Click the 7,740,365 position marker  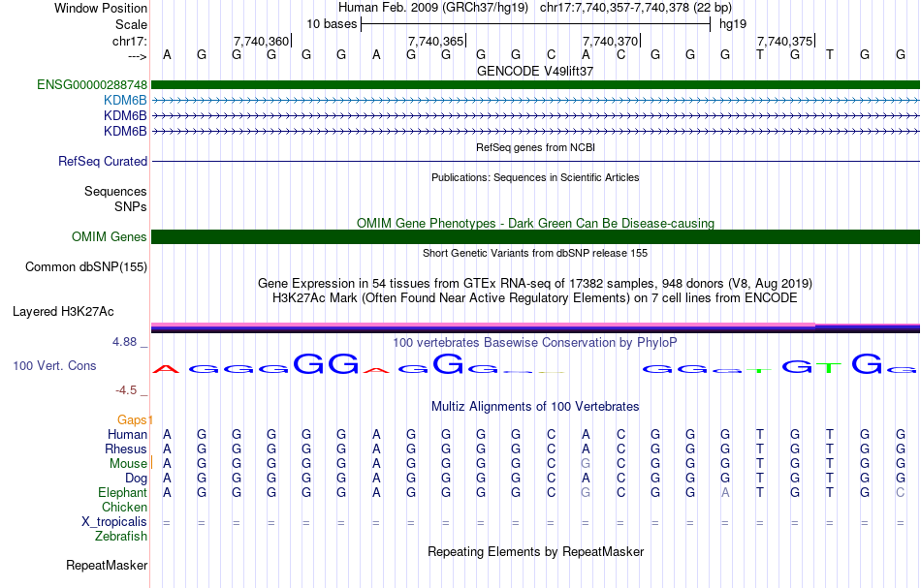click(x=436, y=41)
